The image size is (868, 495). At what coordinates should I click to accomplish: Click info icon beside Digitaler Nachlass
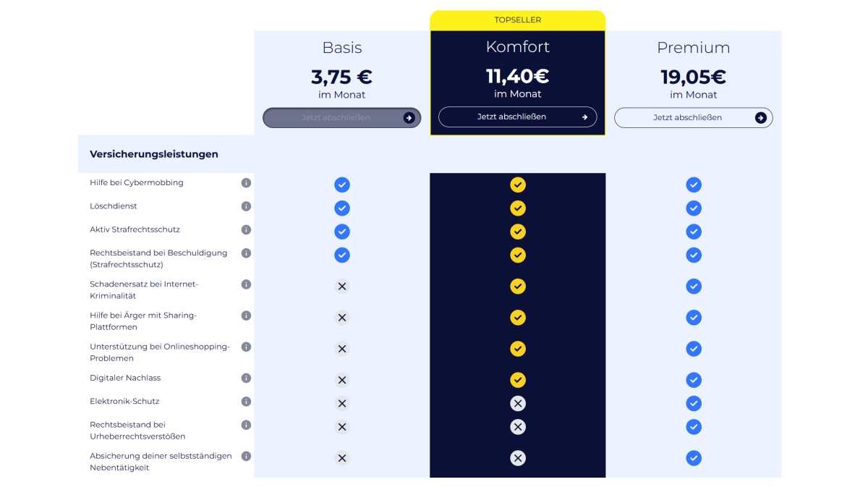coord(246,378)
